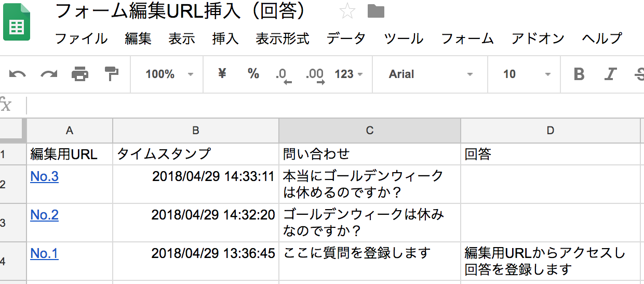
Task: Open the フォーム menu
Action: [467, 38]
